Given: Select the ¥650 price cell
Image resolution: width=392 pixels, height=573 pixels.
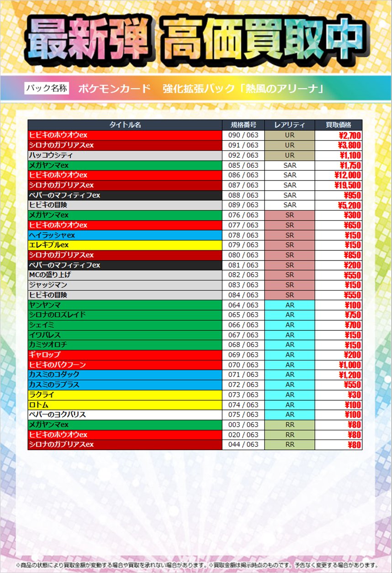Looking at the screenshot, I should [339, 225].
